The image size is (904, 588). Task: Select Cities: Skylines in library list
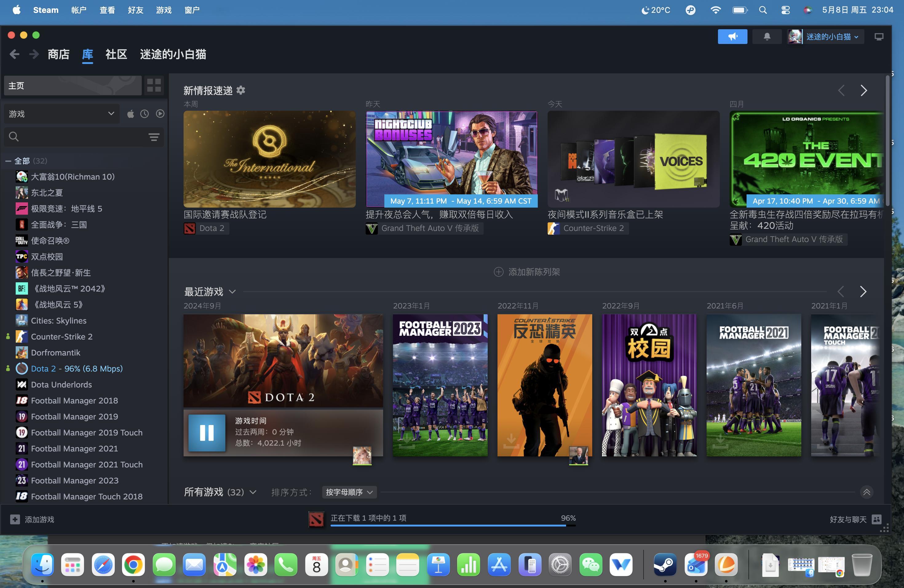58,320
